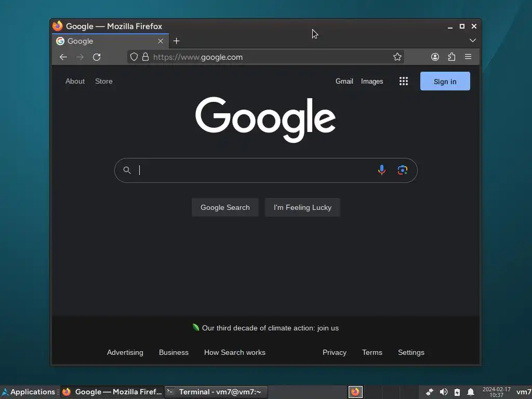View site security padlock info
This screenshot has width=532, height=399.
click(145, 57)
